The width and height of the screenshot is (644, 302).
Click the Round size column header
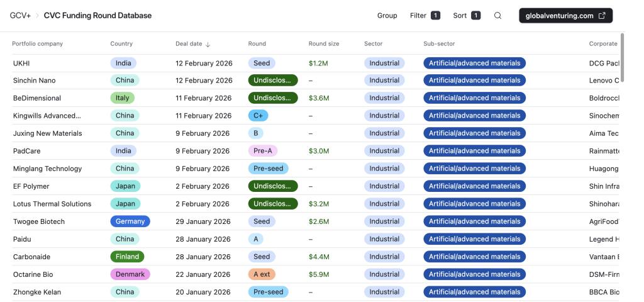coord(323,44)
